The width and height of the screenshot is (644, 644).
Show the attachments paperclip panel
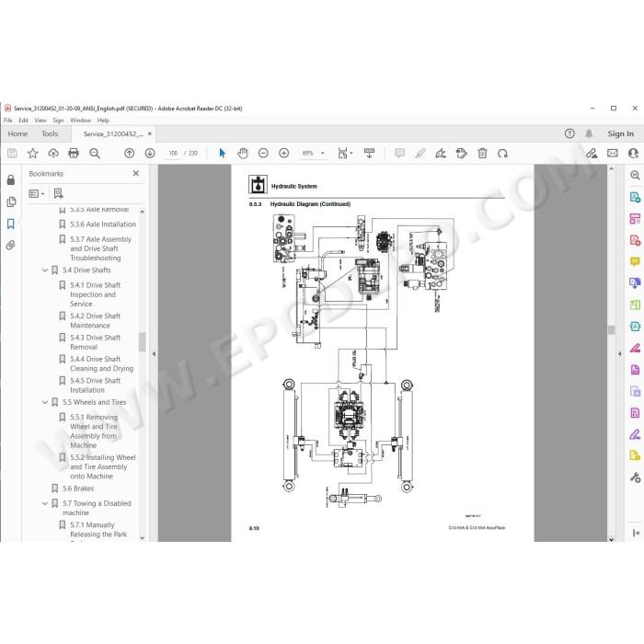(11, 246)
